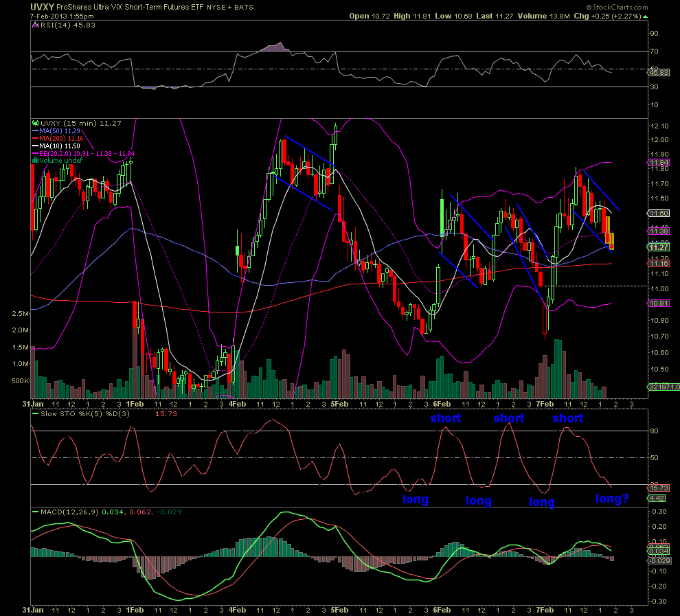Viewport: 680px width, 616px height.
Task: Click the 'NYSE + BATS' exchange label
Action: [x=230, y=8]
